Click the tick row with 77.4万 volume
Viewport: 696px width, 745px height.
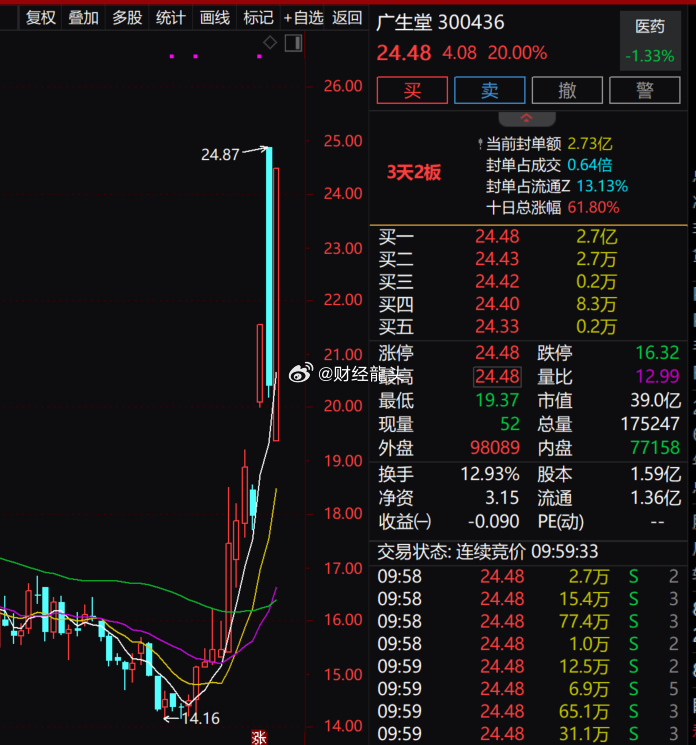528,621
